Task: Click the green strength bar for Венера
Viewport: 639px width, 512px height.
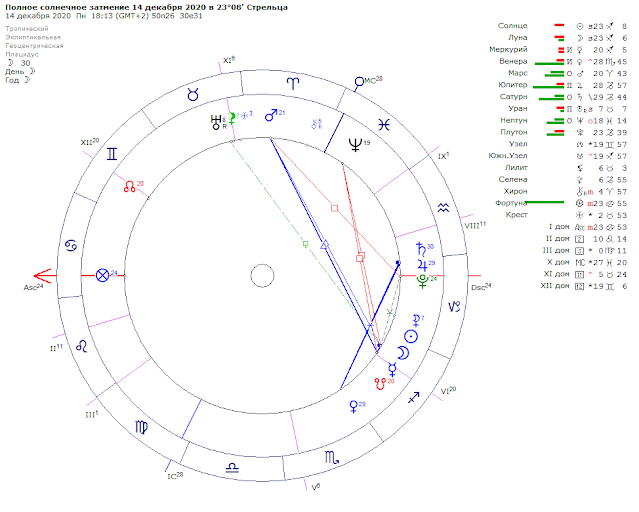Action: point(549,63)
